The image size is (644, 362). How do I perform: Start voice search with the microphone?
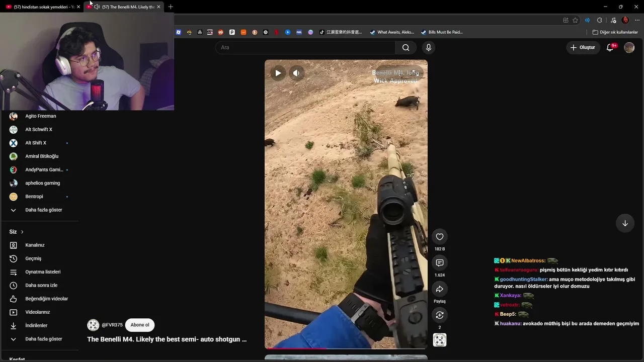click(429, 47)
